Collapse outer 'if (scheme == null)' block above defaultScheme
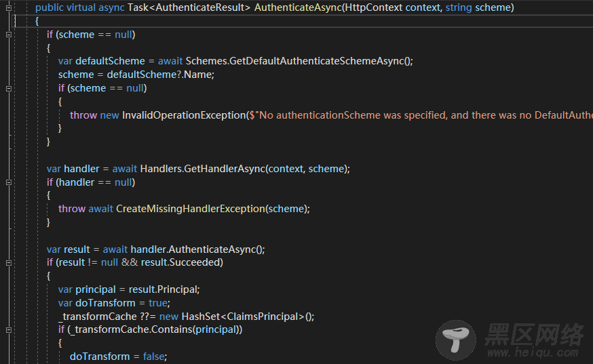The image size is (593, 364). 9,35
